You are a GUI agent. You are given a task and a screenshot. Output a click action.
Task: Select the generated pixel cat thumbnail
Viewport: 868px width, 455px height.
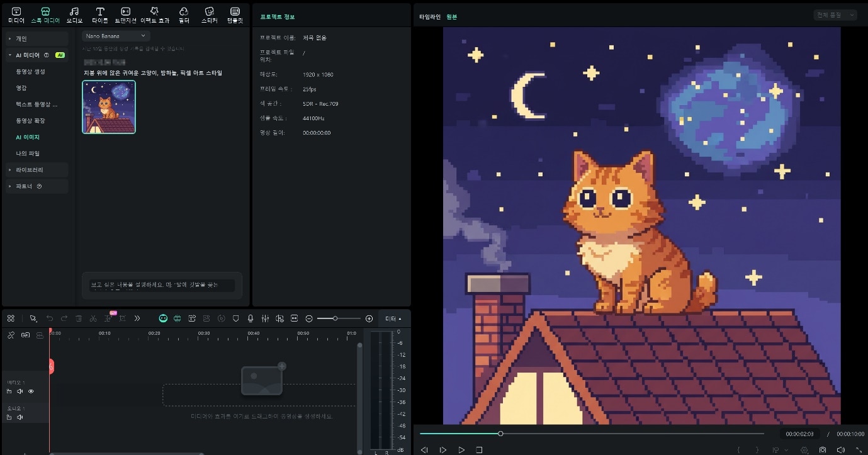tap(109, 107)
